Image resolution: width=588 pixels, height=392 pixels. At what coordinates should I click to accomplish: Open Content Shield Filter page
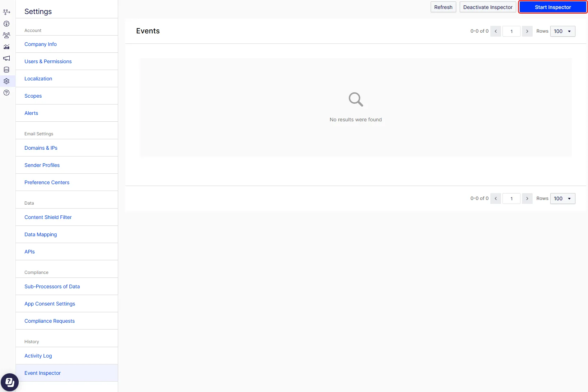click(x=67, y=217)
